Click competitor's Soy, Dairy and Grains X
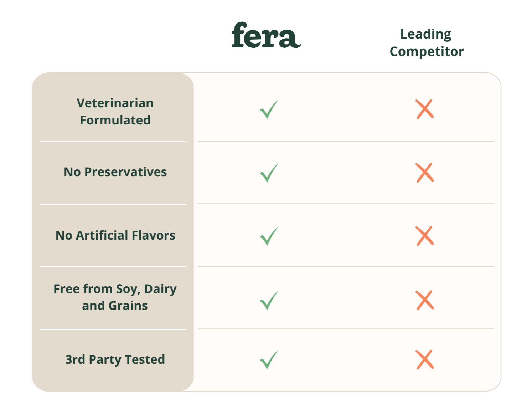Image resolution: width=532 pixels, height=414 pixels. (x=425, y=300)
